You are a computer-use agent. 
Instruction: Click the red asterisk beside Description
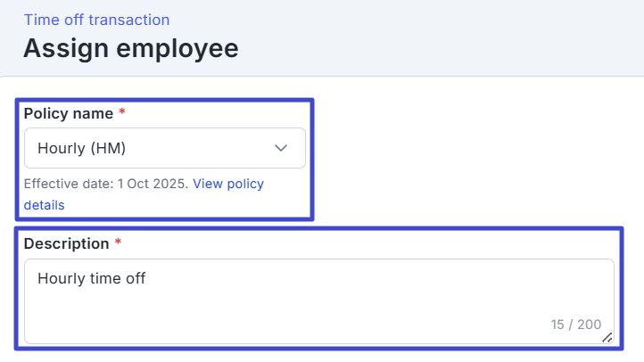click(x=117, y=243)
